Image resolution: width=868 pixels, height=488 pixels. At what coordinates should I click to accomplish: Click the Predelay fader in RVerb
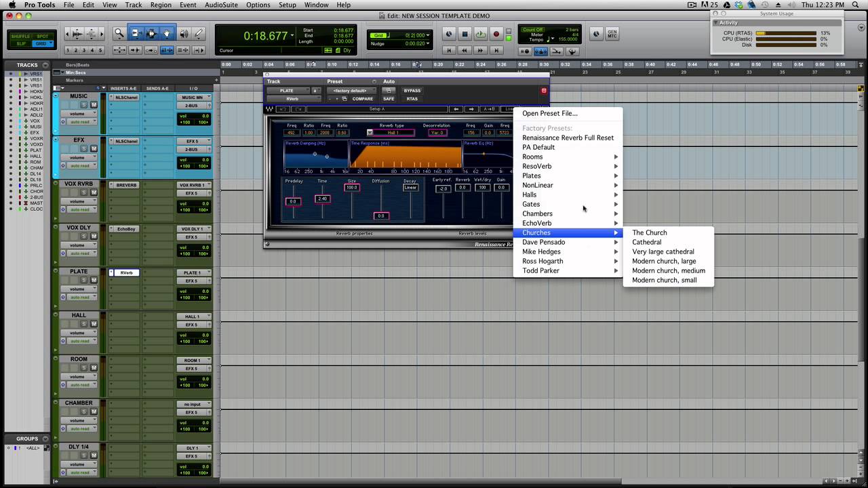pos(293,201)
